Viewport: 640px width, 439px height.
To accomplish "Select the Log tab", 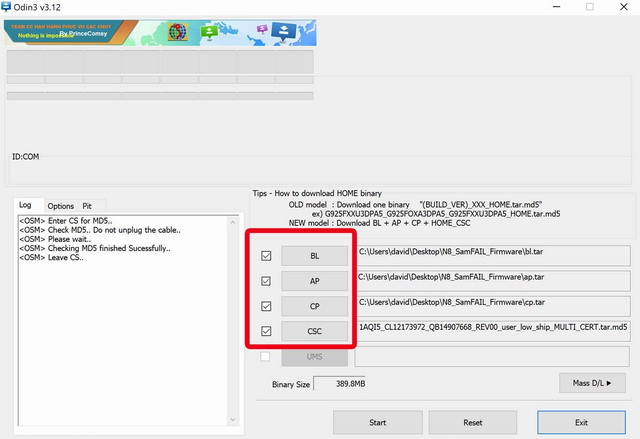I will click(26, 205).
